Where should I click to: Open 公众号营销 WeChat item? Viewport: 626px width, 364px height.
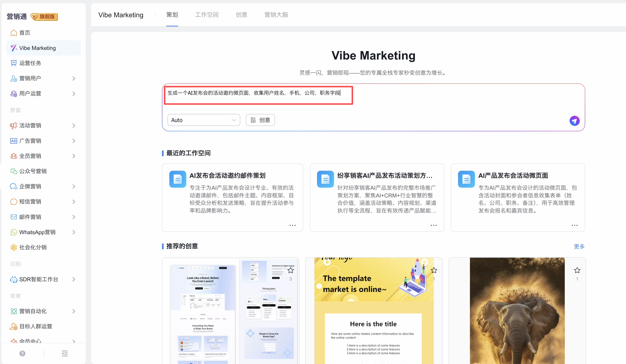33,171
